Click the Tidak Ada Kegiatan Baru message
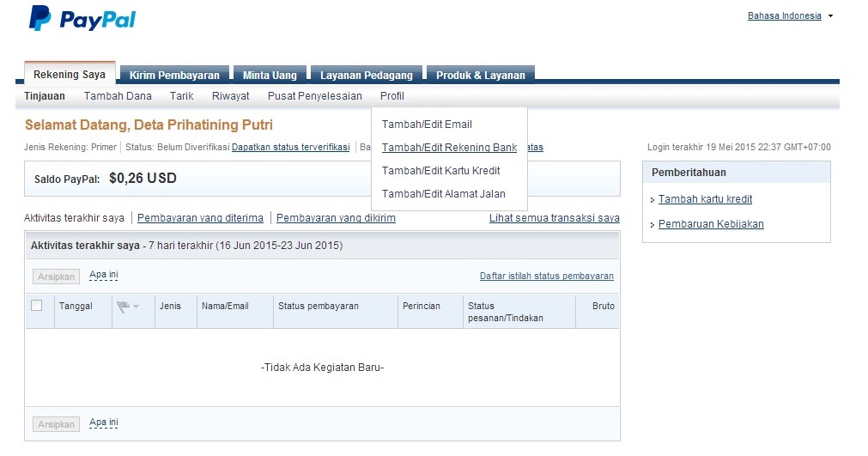This screenshot has width=868, height=456. coord(322,367)
